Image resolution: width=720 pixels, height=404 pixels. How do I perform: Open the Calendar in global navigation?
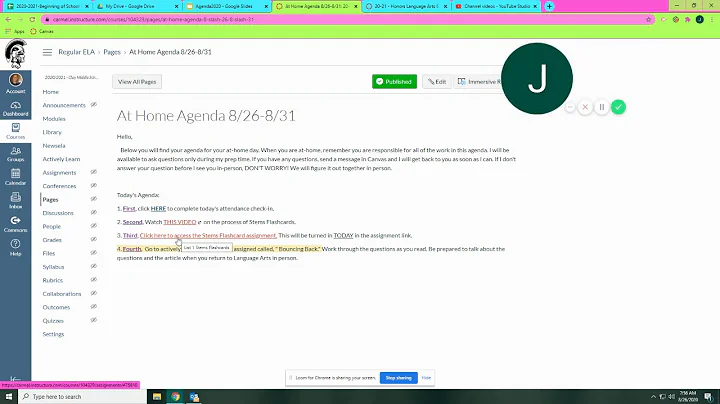pos(16,177)
